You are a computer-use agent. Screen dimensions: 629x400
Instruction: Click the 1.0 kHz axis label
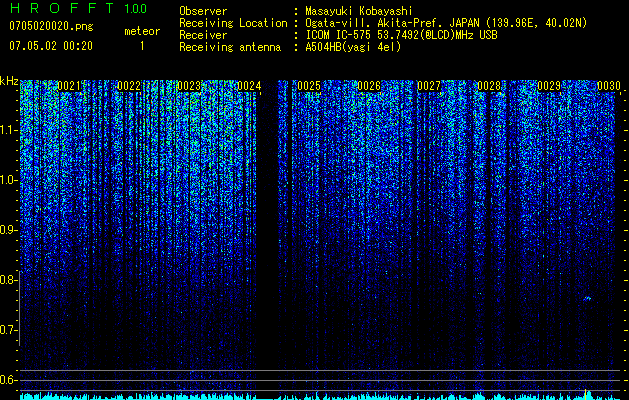tap(7, 180)
